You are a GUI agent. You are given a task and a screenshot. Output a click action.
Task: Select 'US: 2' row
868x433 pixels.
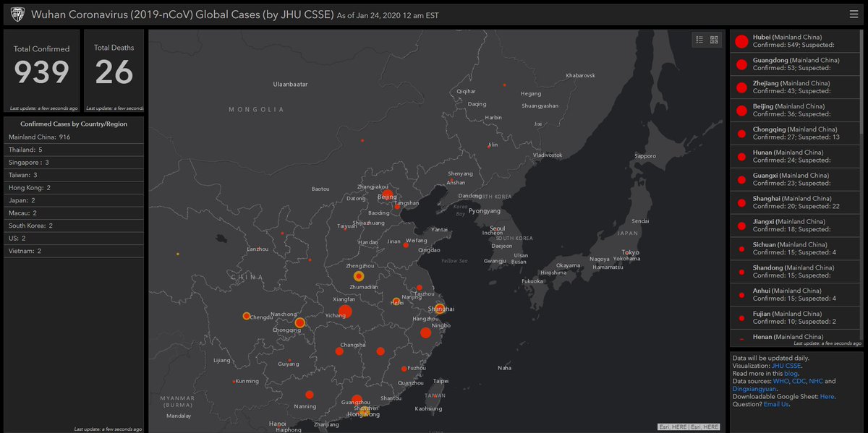click(x=74, y=238)
